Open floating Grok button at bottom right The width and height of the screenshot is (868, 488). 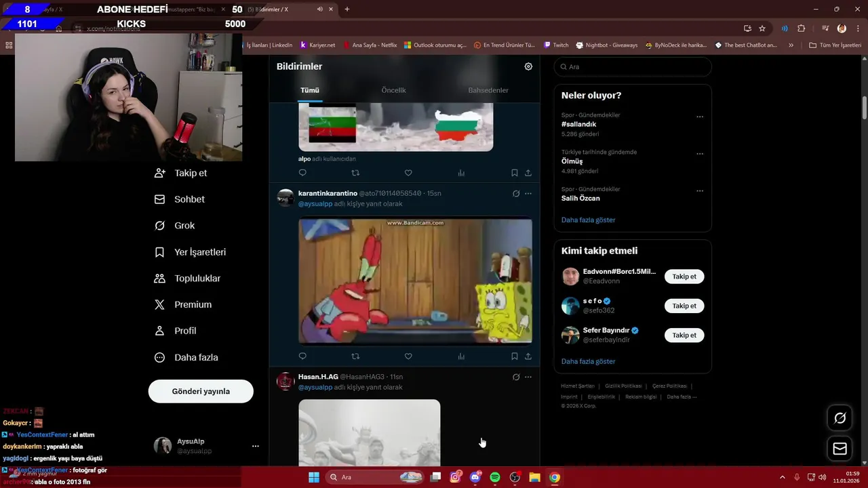click(840, 418)
